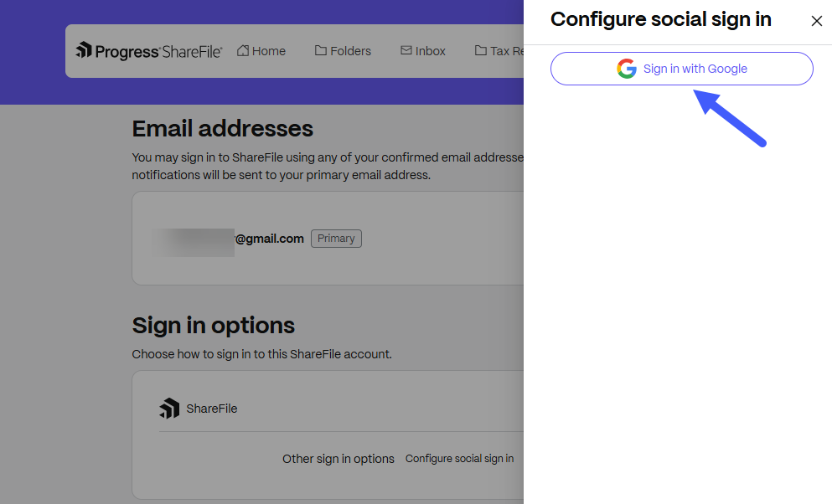
Task: Click the Home house icon
Action: 243,50
